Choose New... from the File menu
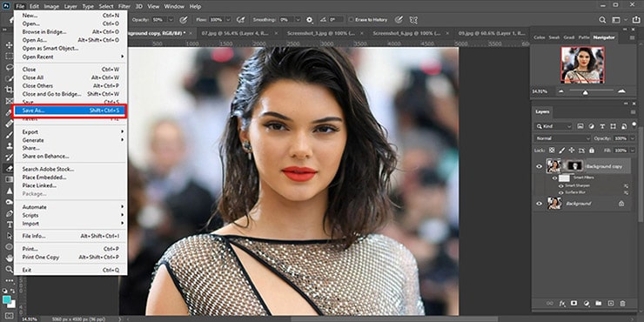The height and width of the screenshot is (322, 644). click(x=70, y=15)
